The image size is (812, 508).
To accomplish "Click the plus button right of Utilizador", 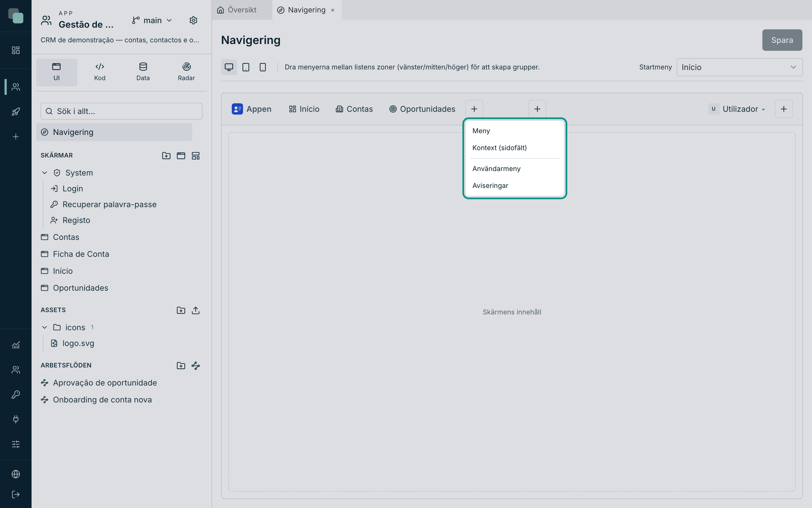I will tap(784, 109).
